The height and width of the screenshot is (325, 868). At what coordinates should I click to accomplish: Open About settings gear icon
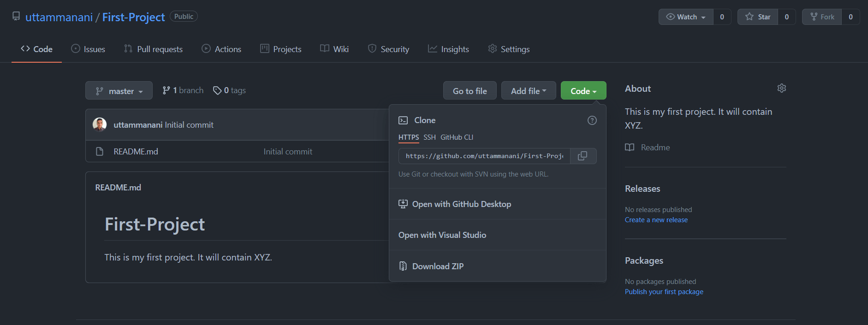[x=782, y=88]
